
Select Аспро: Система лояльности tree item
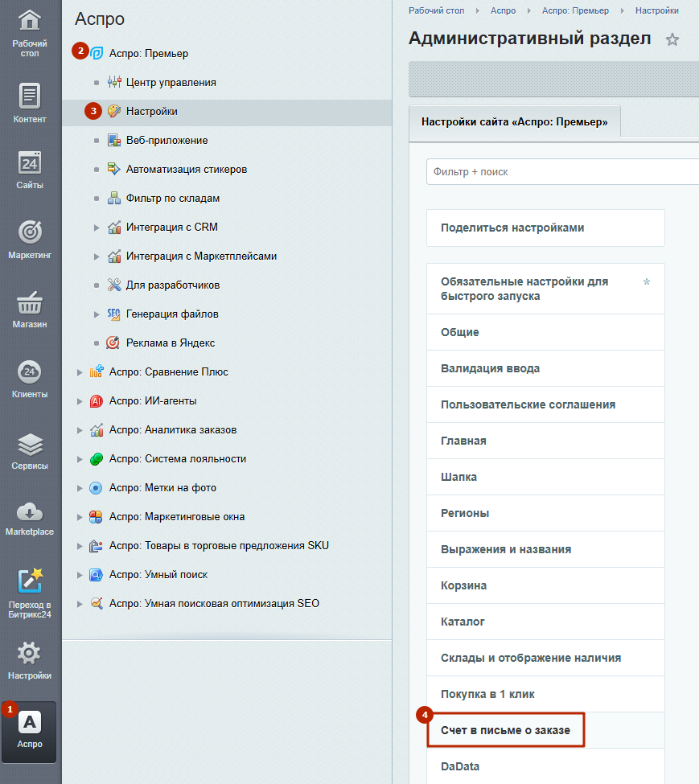[178, 458]
